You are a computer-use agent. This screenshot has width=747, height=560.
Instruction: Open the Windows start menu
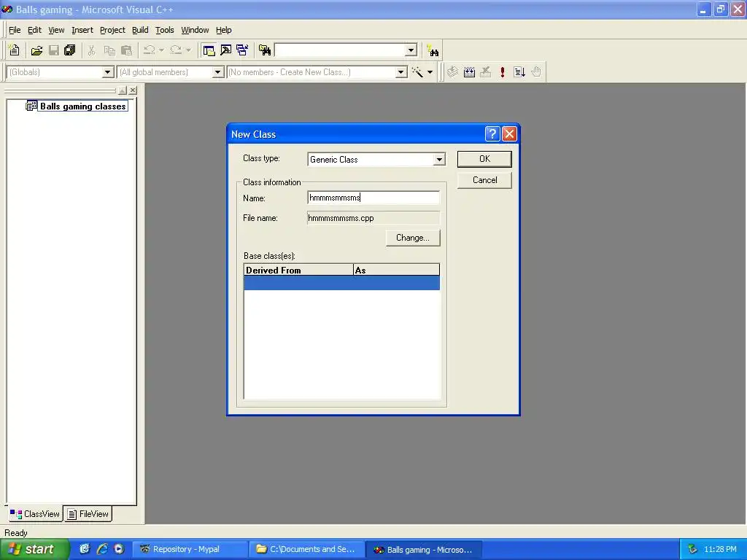click(x=34, y=549)
